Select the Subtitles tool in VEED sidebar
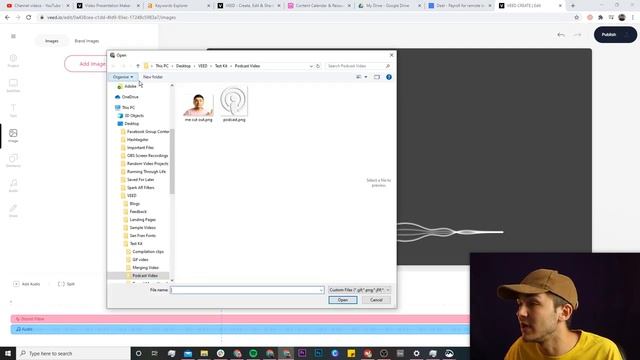 point(13,86)
